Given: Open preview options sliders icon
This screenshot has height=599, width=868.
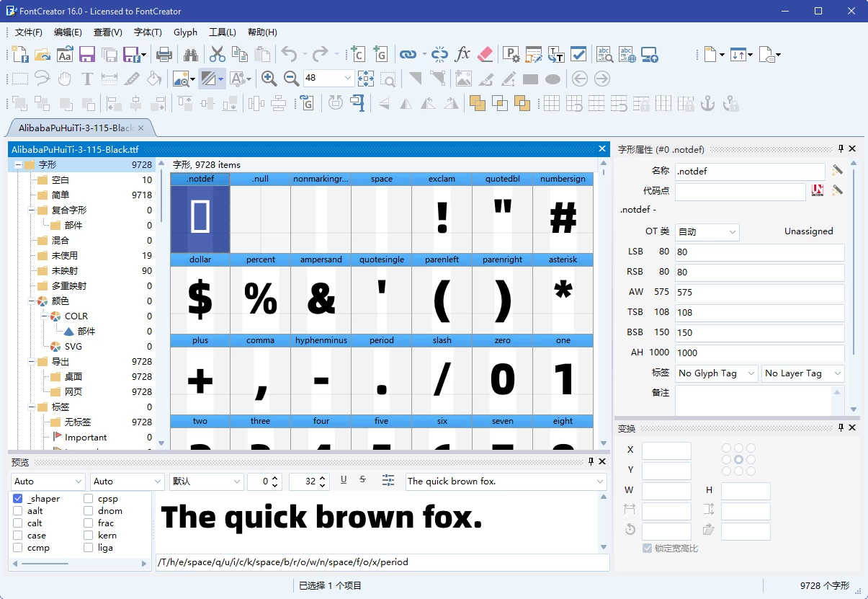Looking at the screenshot, I should pos(389,480).
